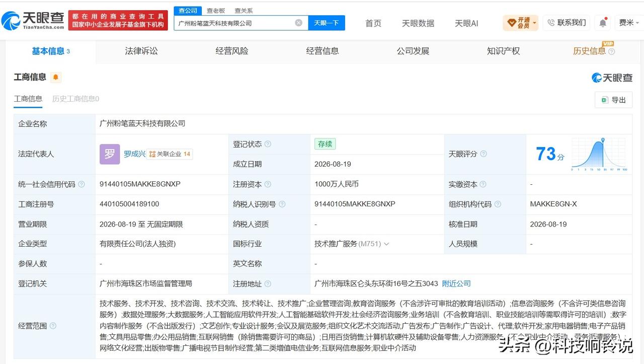Click 2026-08-19 至 无固定期限 business term
Image resolution: width=644 pixels, height=364 pixels.
(x=141, y=224)
